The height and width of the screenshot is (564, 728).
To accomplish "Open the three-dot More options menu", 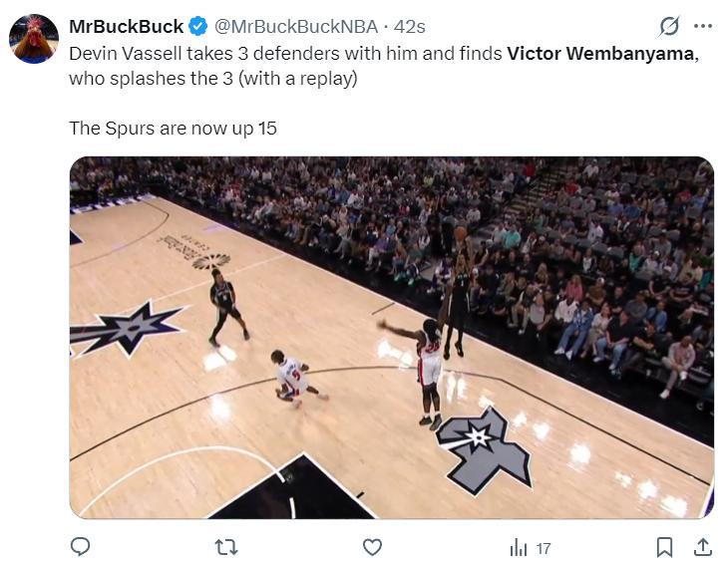I will tap(703, 26).
